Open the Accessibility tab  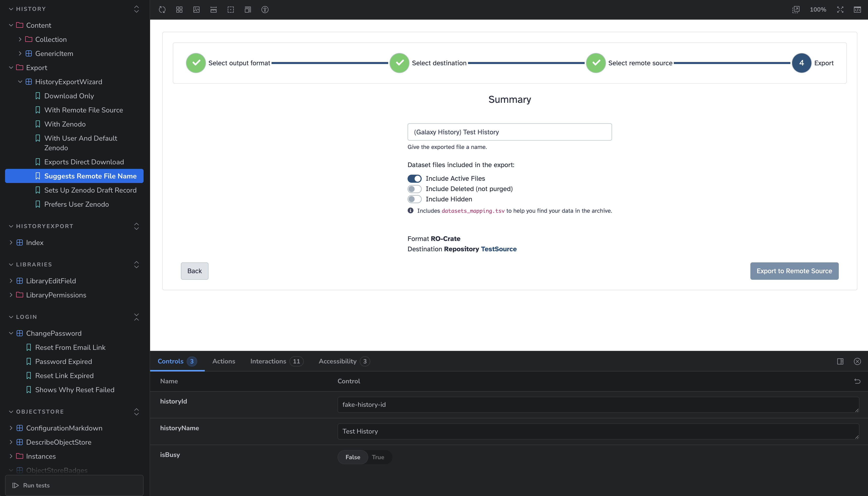click(x=344, y=361)
